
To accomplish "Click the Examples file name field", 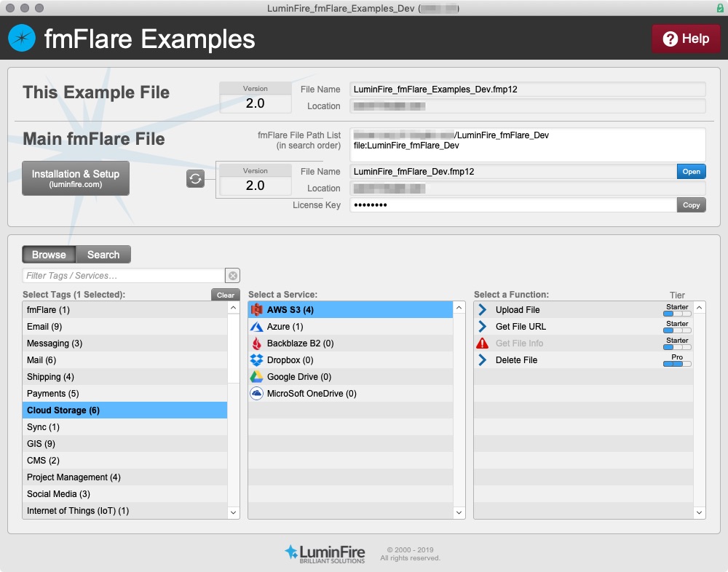I will pos(527,89).
